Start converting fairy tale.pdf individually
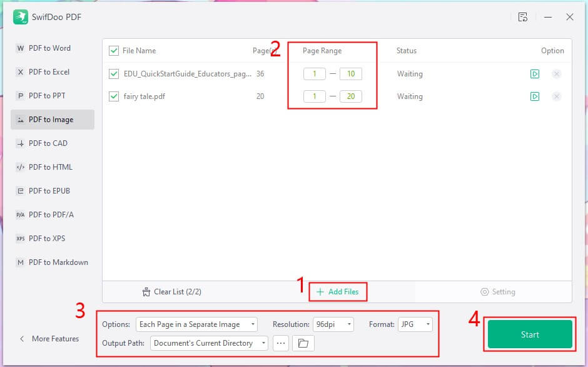 pos(535,96)
